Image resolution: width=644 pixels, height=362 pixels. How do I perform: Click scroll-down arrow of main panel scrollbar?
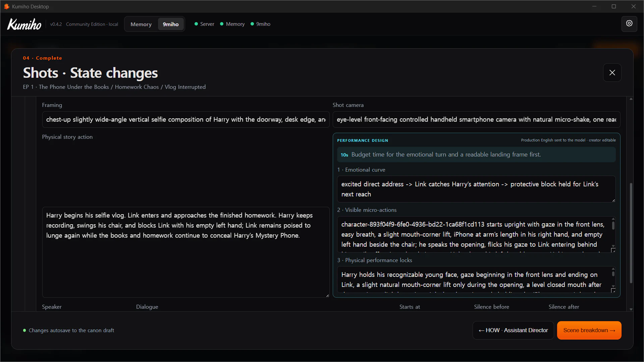631,309
